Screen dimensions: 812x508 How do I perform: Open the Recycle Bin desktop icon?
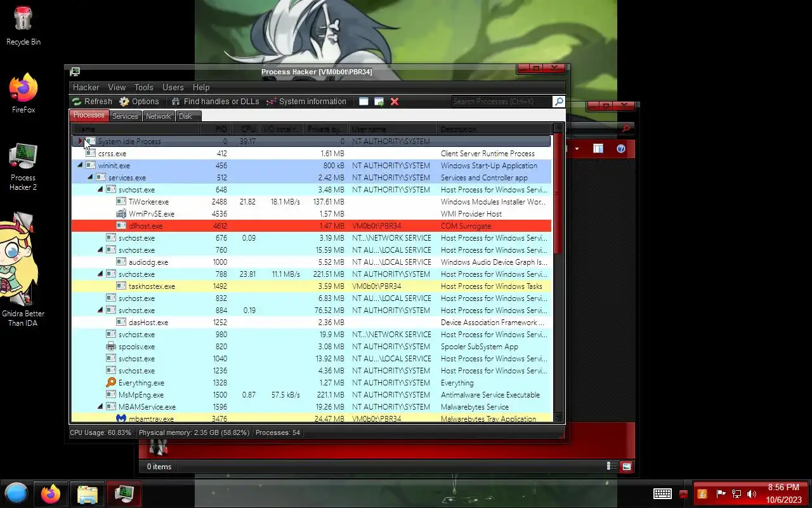click(23, 26)
